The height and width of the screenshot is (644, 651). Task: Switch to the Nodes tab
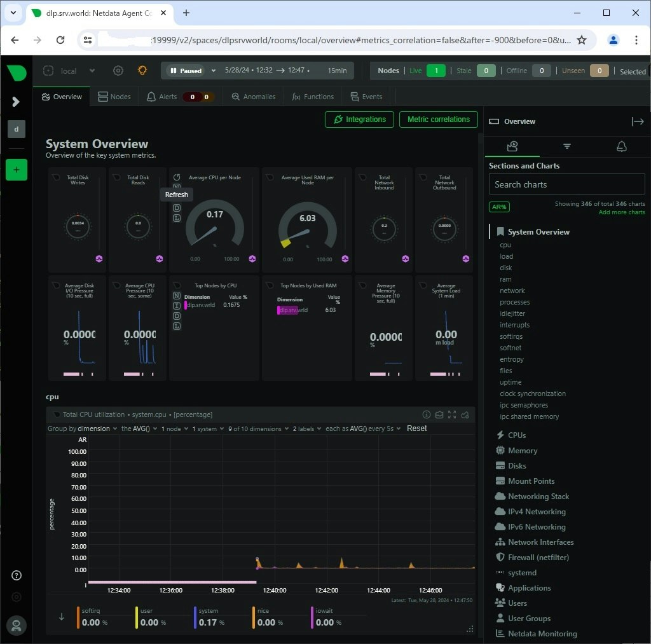tap(114, 97)
